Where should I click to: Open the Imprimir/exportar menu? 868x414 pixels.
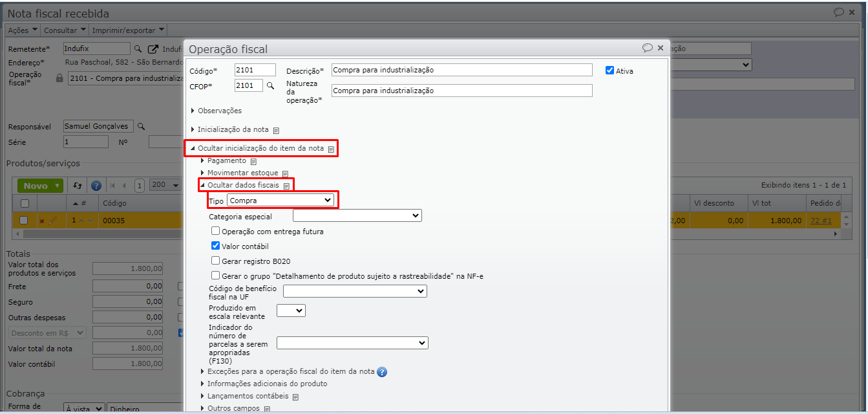tap(127, 30)
